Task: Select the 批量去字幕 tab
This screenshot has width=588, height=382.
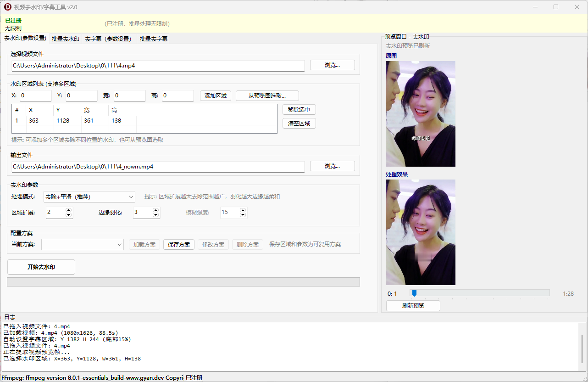Action: [154, 39]
